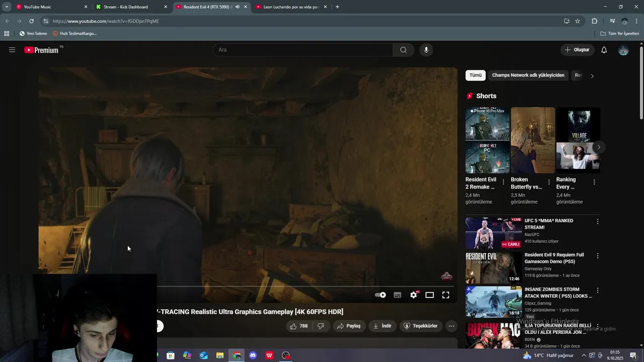
Task: Open options for Resident Evil 9 video
Action: (598, 256)
